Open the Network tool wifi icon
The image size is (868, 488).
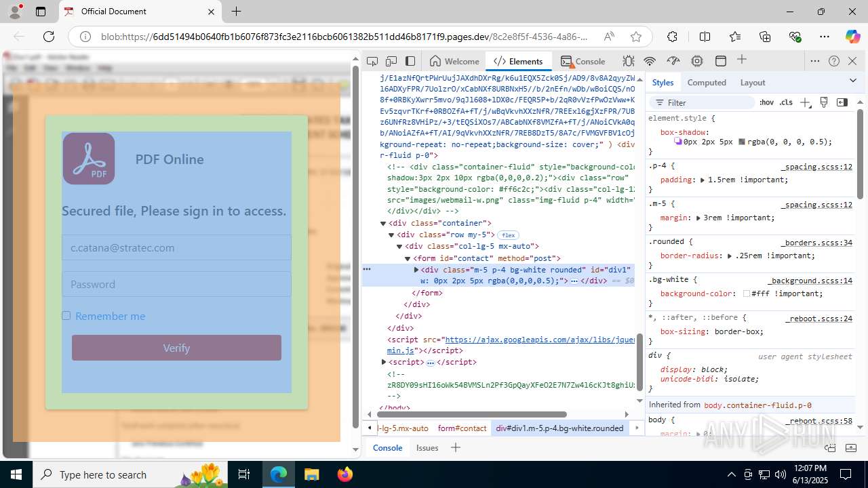point(650,61)
